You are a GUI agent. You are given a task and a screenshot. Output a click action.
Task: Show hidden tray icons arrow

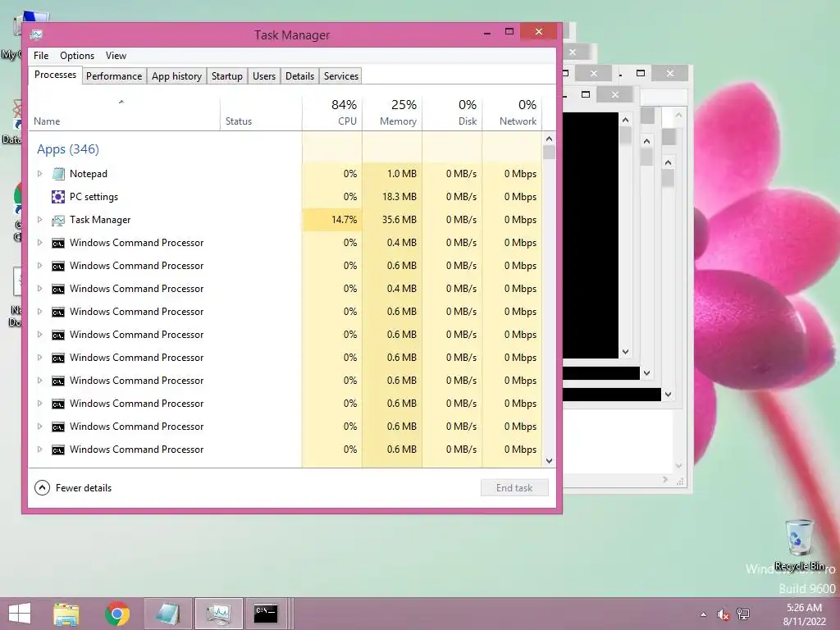(703, 614)
